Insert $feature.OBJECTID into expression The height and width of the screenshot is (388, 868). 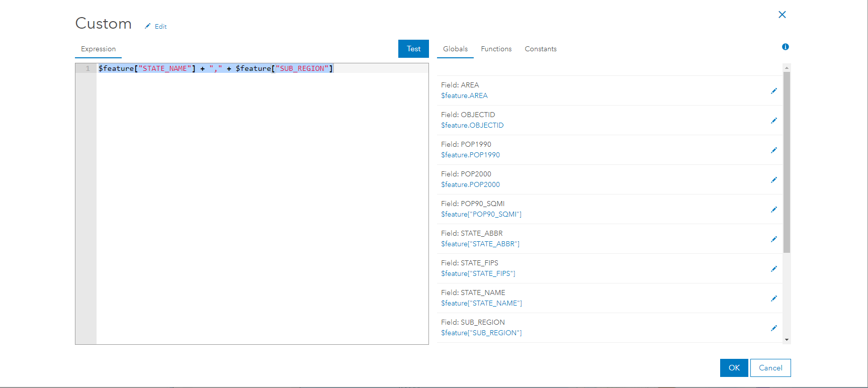pyautogui.click(x=472, y=125)
